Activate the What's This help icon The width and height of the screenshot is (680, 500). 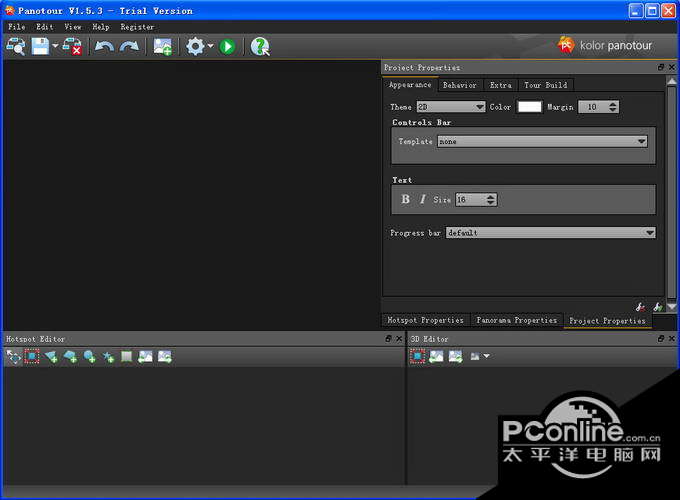point(260,46)
